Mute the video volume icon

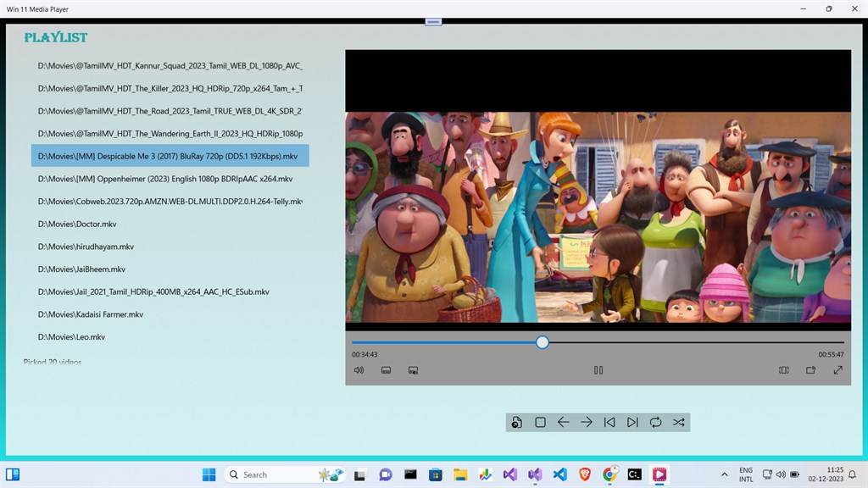point(359,370)
